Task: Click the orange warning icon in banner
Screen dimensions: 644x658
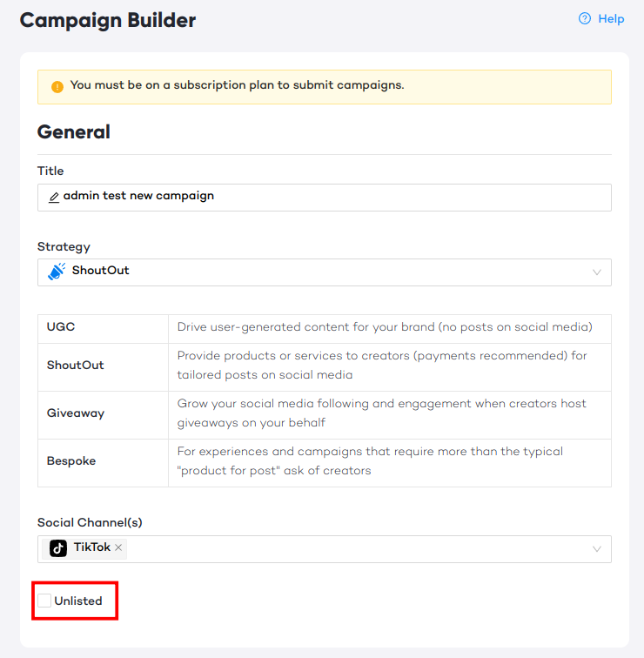Action: (57, 86)
